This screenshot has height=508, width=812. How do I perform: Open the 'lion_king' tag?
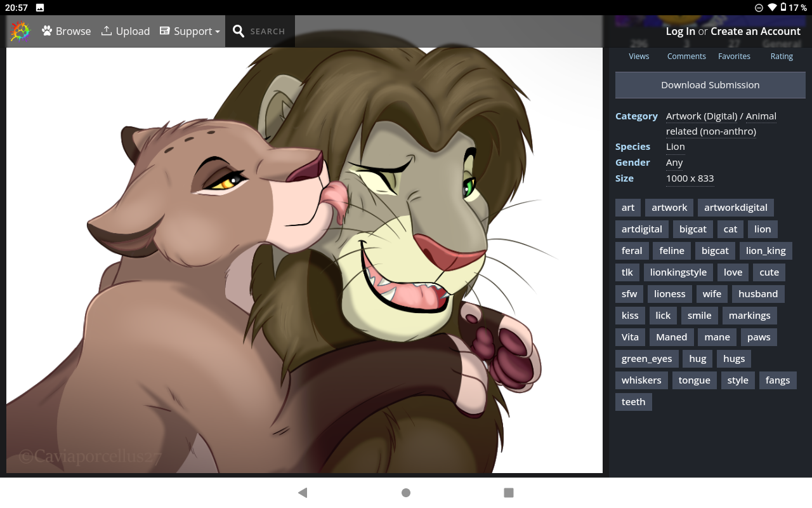tap(766, 251)
